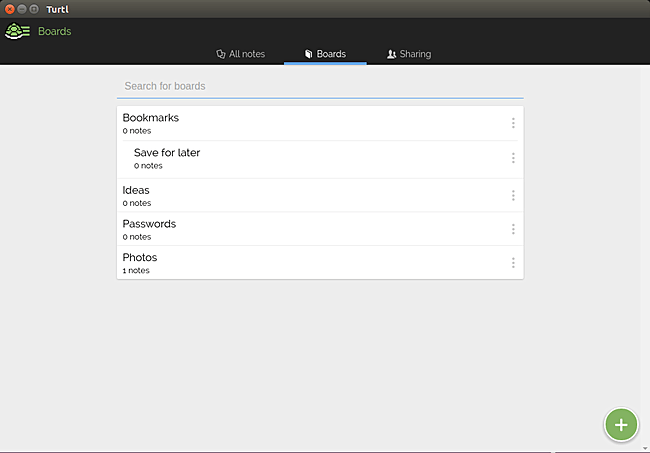Screen dimensions: 650x453
Task: Open the three-dot menu for Ideas board
Action: (513, 195)
